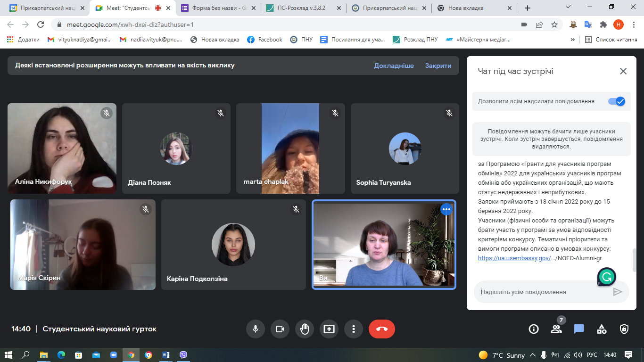Open more options three-dot menu

tap(354, 329)
